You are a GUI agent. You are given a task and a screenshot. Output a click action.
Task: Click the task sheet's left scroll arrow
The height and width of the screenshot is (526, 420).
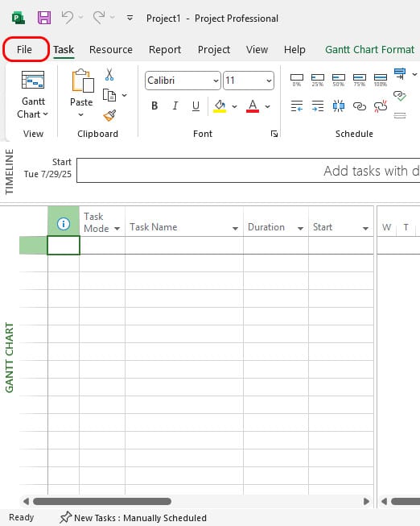click(26, 502)
